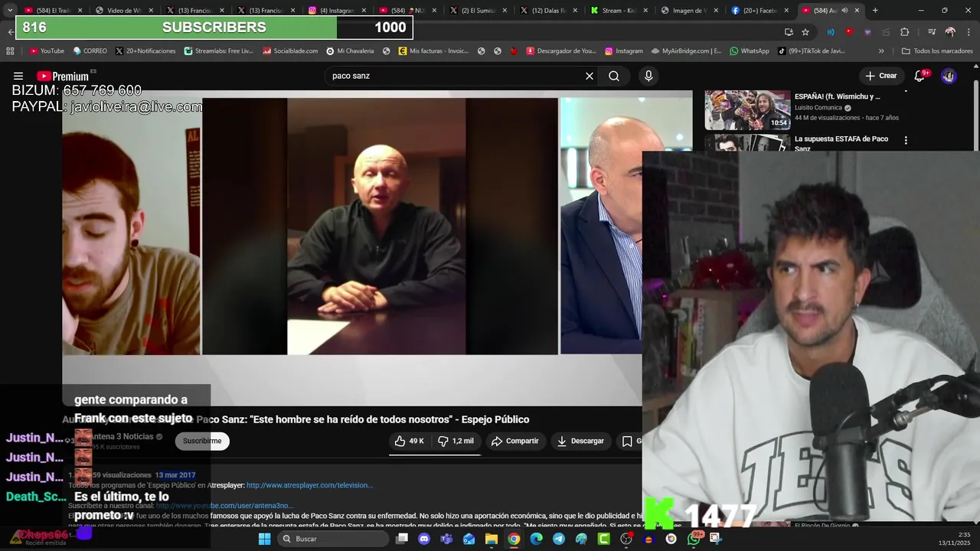The height and width of the screenshot is (551, 980).
Task: Open the Mis facturas bookmark
Action: pyautogui.click(x=433, y=51)
